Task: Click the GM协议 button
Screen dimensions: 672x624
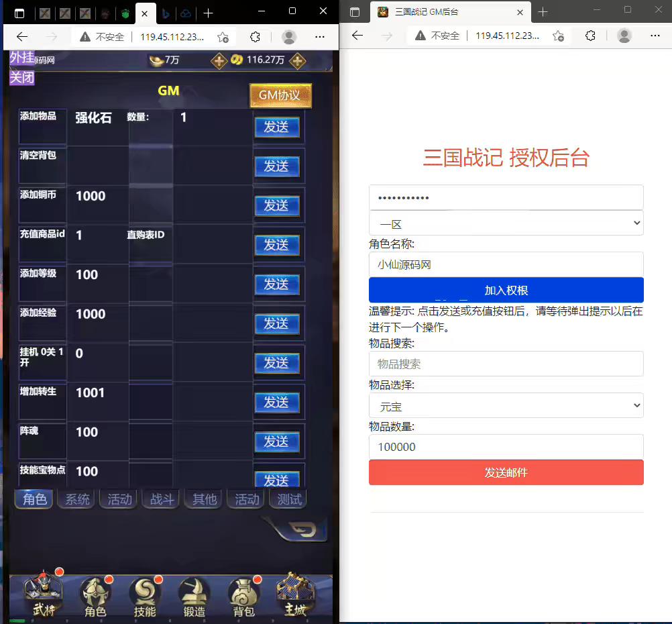Action: tap(280, 95)
